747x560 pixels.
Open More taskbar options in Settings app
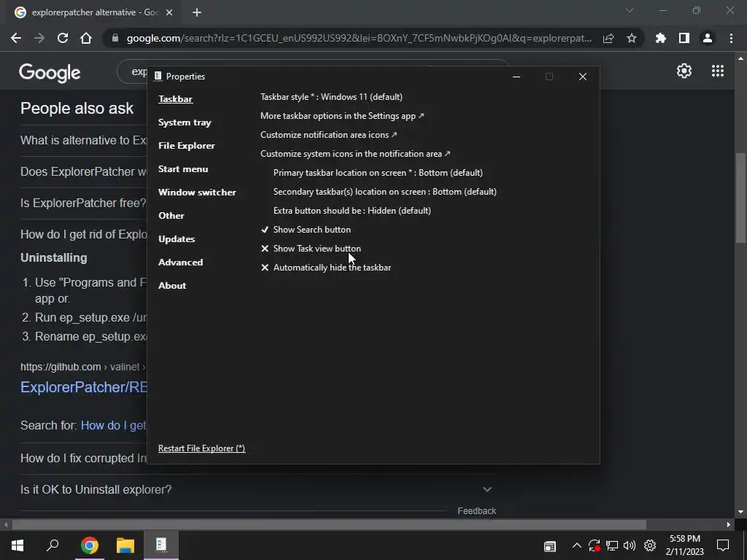342,116
